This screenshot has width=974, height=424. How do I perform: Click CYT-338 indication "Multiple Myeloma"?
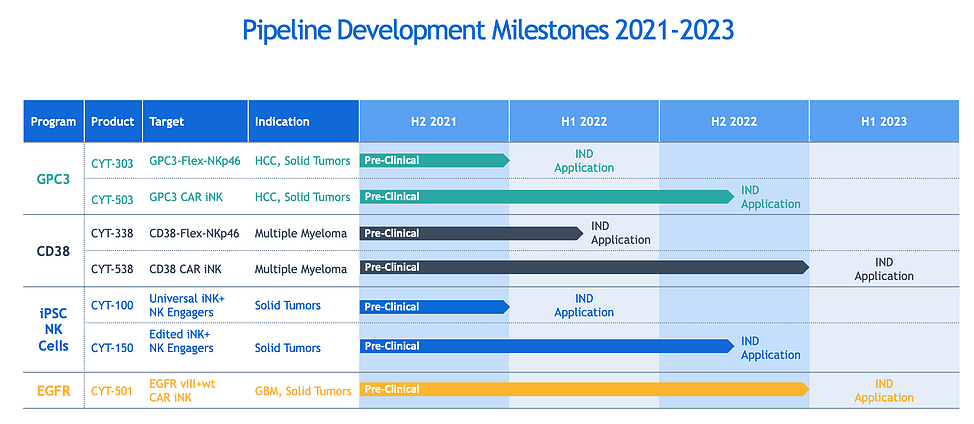[301, 233]
